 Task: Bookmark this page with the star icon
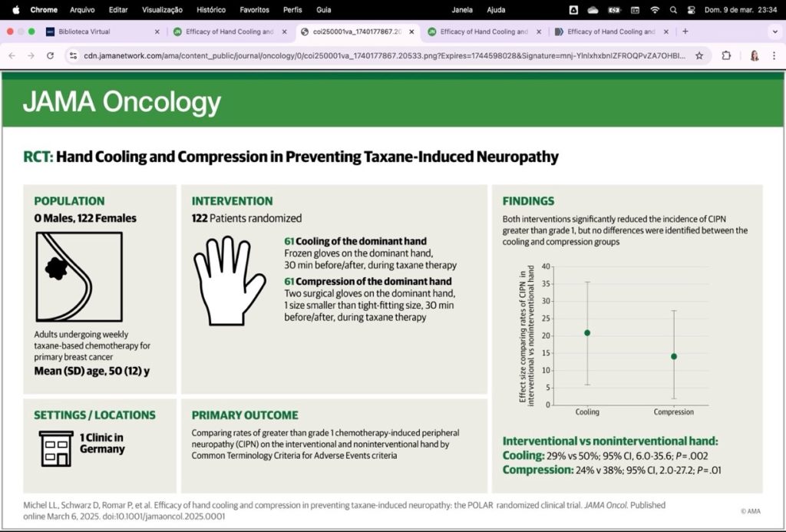pos(699,56)
